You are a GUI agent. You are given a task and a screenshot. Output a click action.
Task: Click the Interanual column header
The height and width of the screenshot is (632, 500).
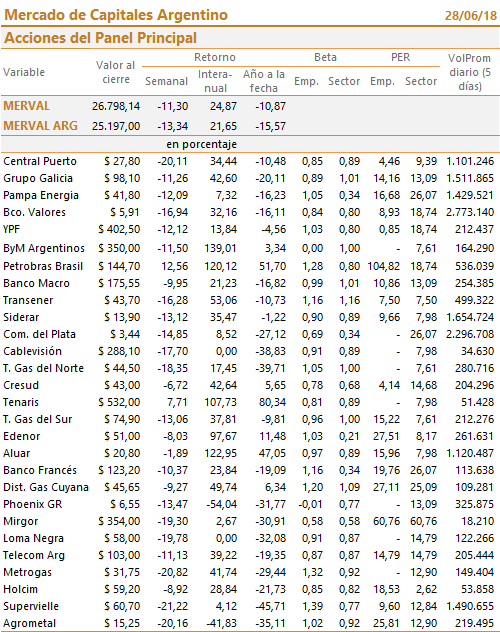point(215,81)
